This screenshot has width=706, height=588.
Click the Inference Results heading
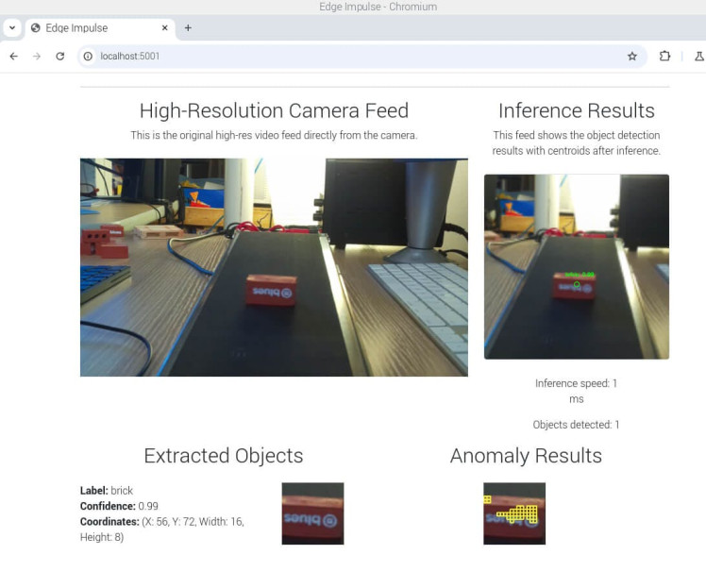577,110
